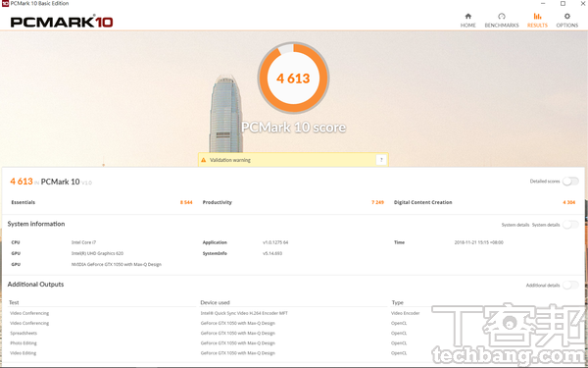Click the circular 4 613 score gauge

point(293,79)
